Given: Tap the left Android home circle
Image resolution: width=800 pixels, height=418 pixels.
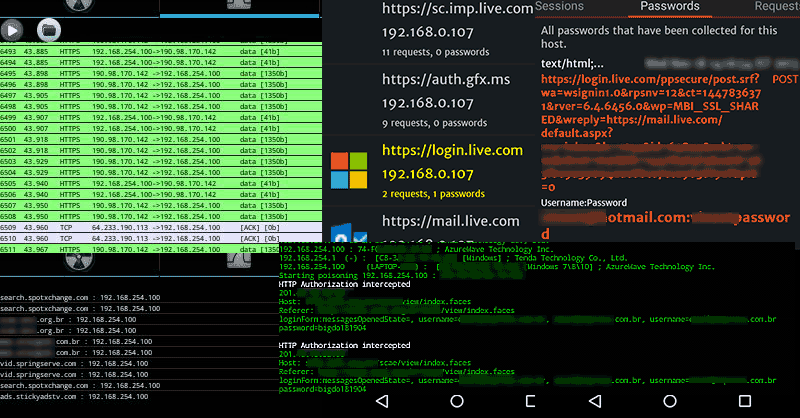Looking at the screenshot, I should [x=457, y=401].
